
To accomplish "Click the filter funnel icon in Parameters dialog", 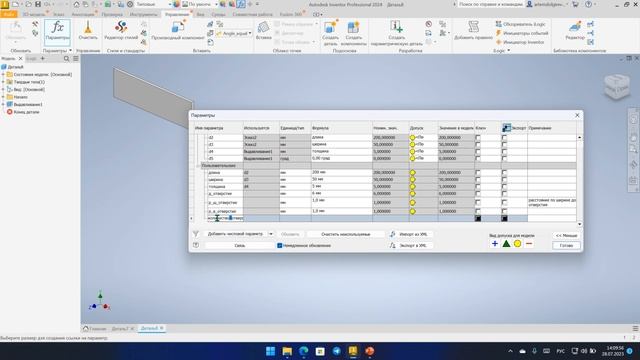I will point(196,234).
